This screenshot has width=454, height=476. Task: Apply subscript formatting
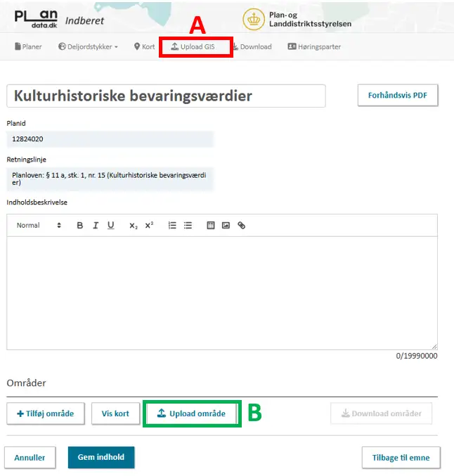(134, 226)
